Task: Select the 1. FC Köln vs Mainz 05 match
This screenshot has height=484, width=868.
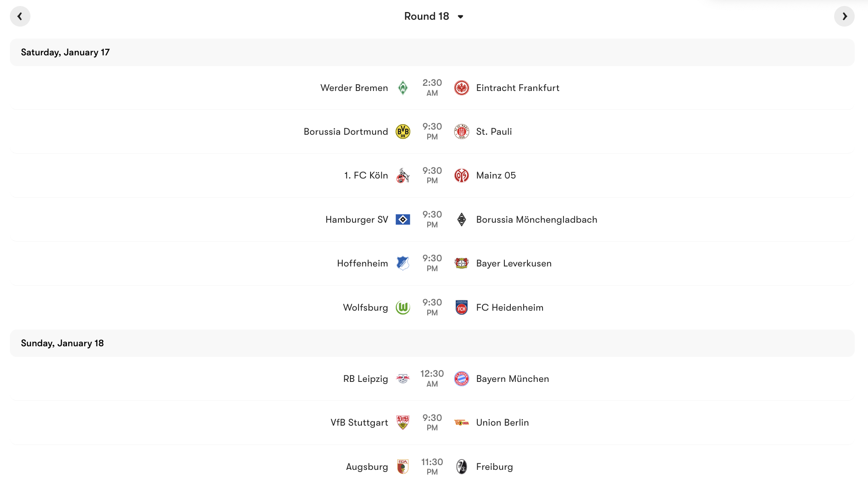Action: 434,175
